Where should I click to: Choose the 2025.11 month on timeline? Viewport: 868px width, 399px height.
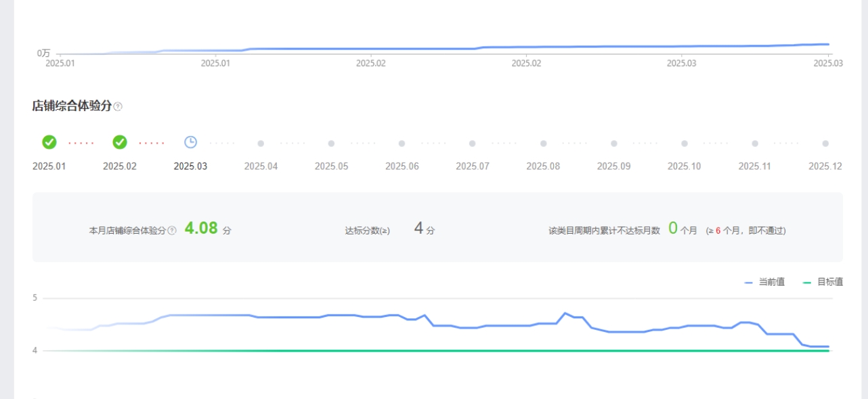point(755,167)
